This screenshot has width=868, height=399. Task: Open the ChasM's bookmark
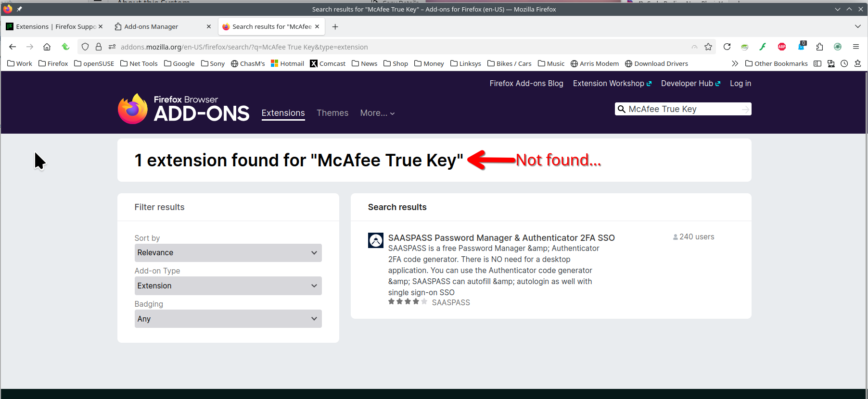[248, 63]
